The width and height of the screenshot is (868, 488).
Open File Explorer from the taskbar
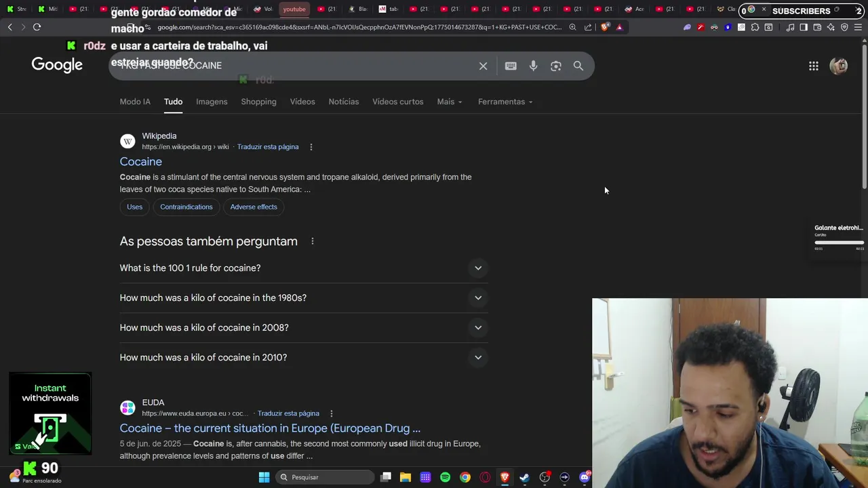pyautogui.click(x=406, y=477)
